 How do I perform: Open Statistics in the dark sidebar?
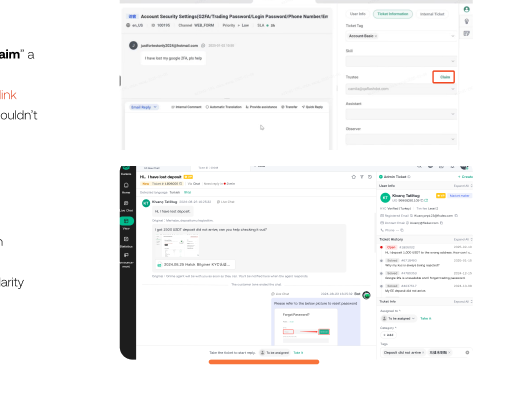126,242
